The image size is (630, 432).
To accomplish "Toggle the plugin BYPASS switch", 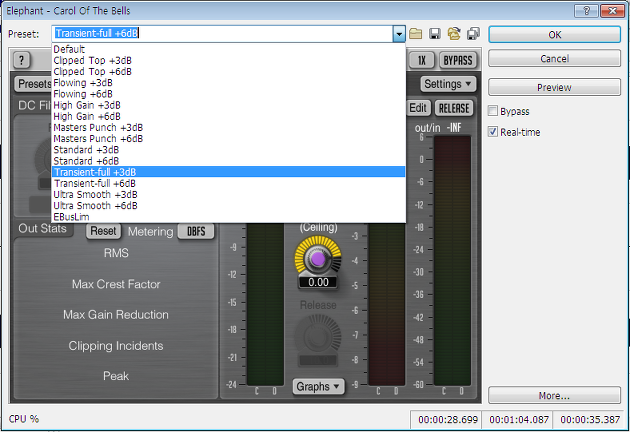I will [x=458, y=61].
